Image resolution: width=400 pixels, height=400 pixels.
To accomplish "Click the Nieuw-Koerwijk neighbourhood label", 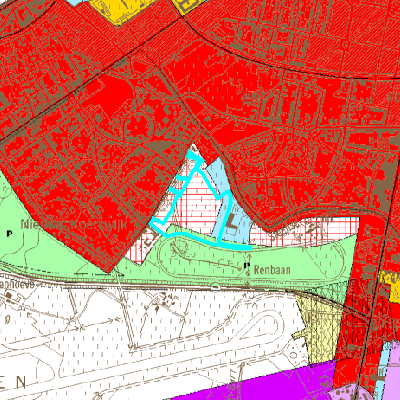I will click(73, 224).
